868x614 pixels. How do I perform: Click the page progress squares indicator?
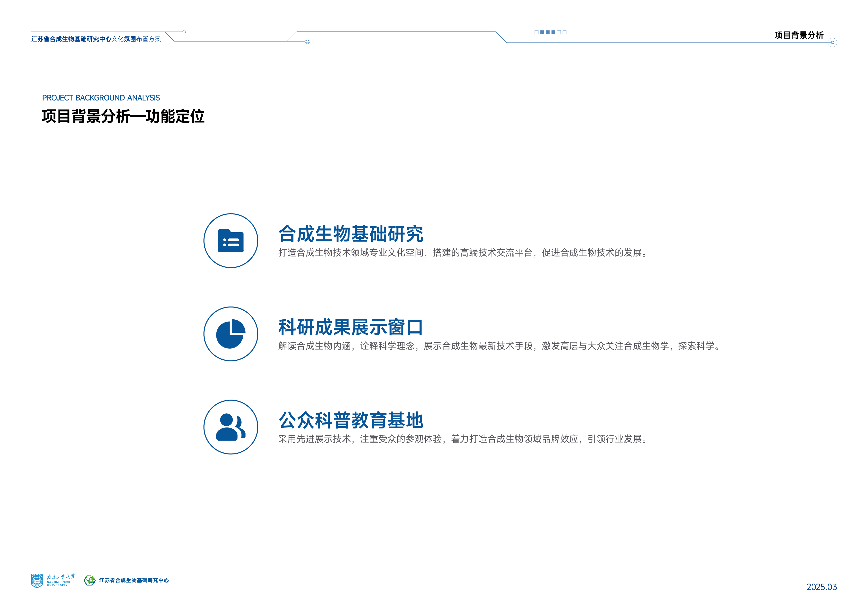pos(550,32)
